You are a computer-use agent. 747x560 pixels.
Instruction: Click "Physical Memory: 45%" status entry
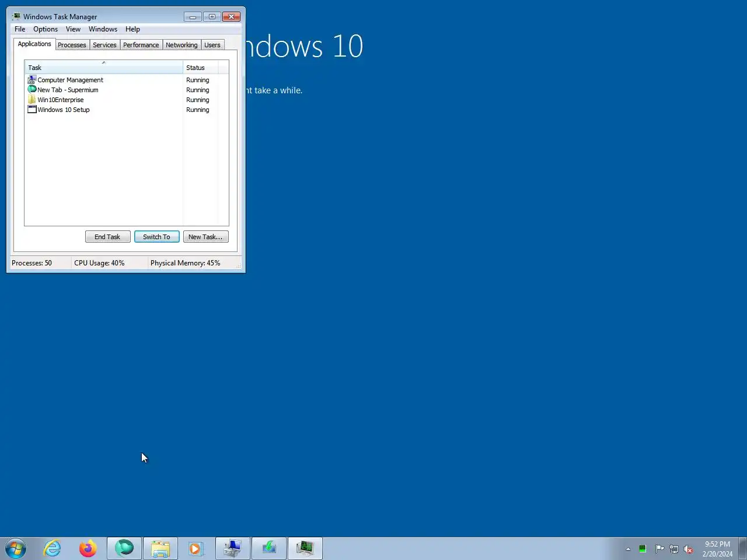(185, 263)
